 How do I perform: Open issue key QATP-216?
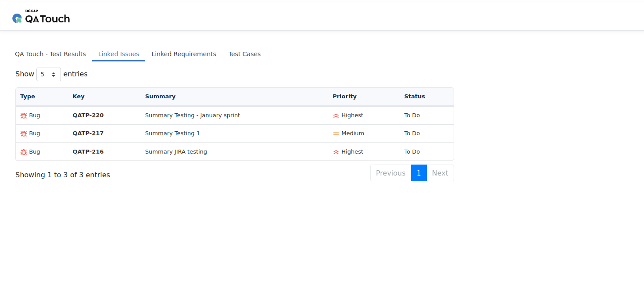pyautogui.click(x=88, y=152)
